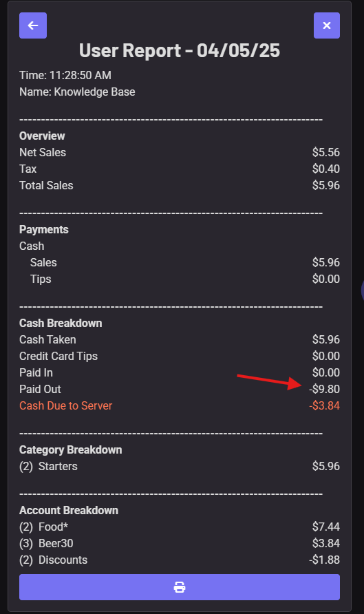Click the Name: Knowledge Base text
The image size is (364, 614).
point(77,92)
